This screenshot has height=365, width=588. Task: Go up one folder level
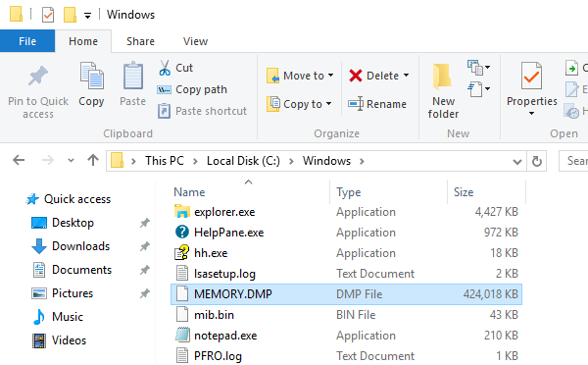click(93, 161)
